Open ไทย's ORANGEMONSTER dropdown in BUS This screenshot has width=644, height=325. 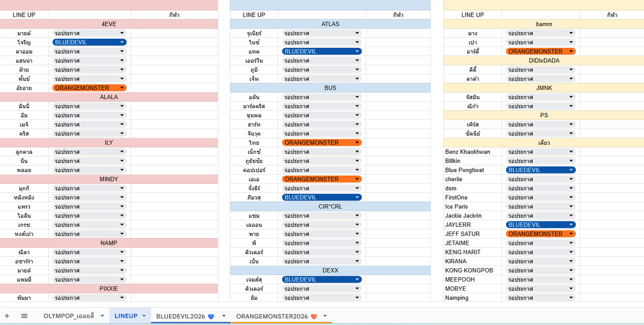click(x=322, y=142)
